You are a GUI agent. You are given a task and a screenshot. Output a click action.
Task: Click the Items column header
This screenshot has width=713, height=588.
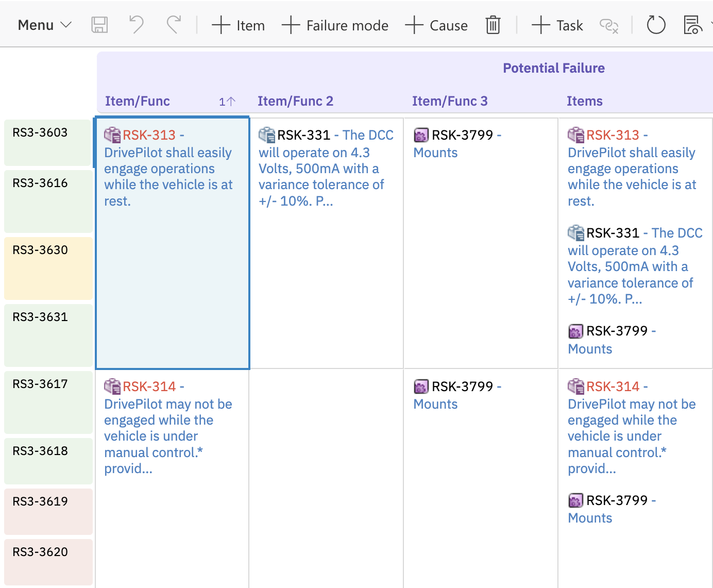pyautogui.click(x=585, y=101)
